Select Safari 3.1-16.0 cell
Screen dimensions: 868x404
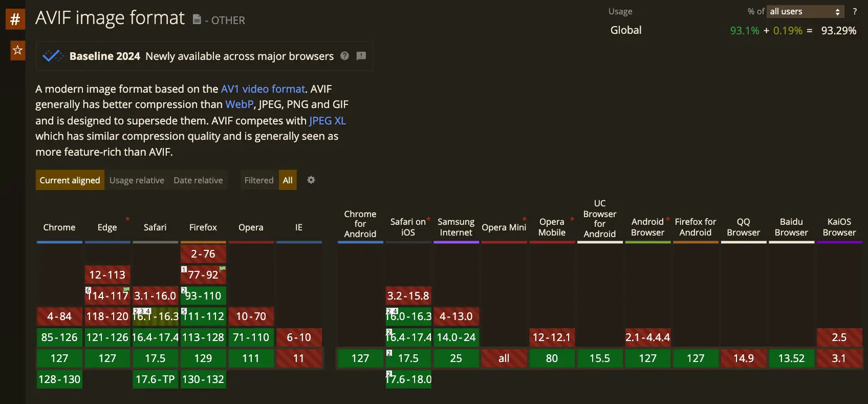pyautogui.click(x=155, y=296)
